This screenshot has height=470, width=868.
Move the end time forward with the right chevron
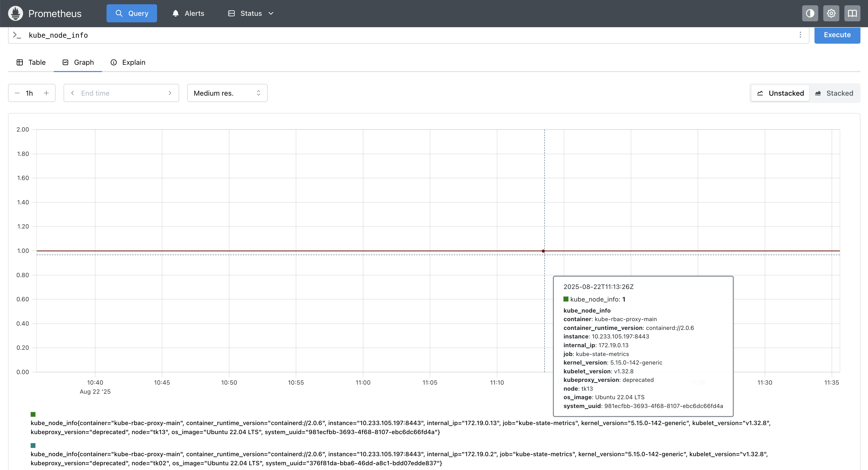point(170,93)
